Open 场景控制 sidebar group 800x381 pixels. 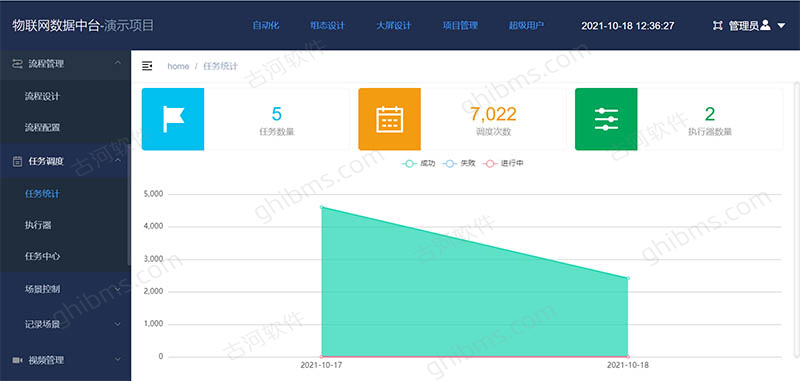pos(42,289)
